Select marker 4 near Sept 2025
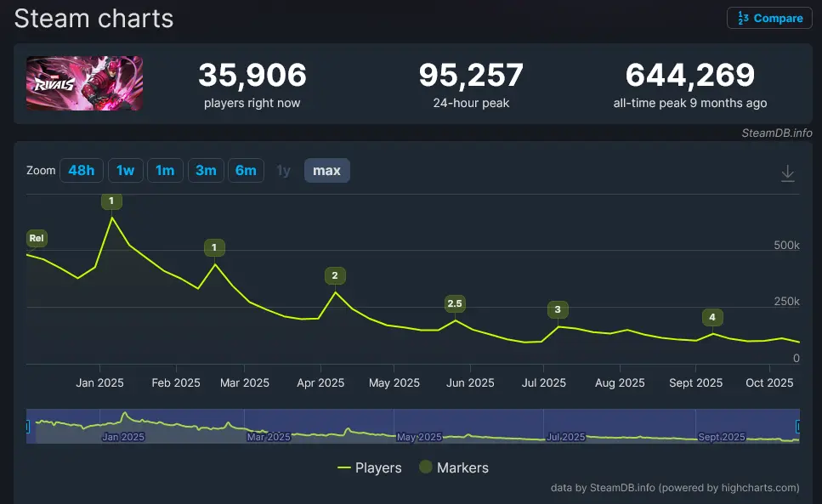The height and width of the screenshot is (504, 822). pos(712,317)
